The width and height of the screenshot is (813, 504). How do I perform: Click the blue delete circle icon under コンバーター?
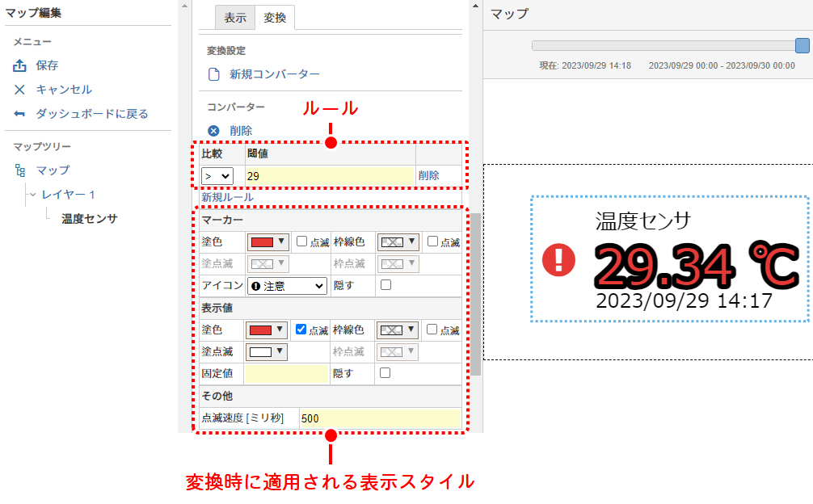[213, 131]
